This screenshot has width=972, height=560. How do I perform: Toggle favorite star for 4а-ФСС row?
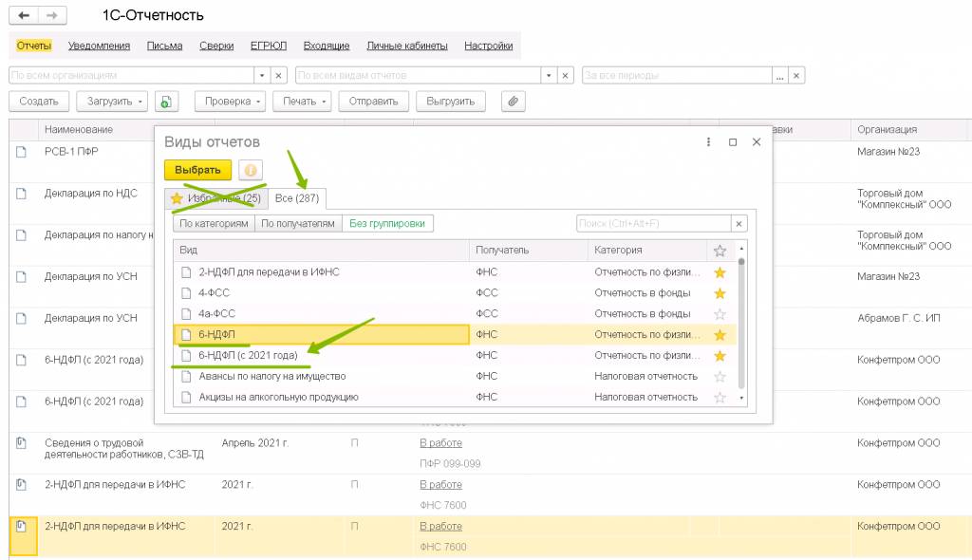(x=720, y=314)
